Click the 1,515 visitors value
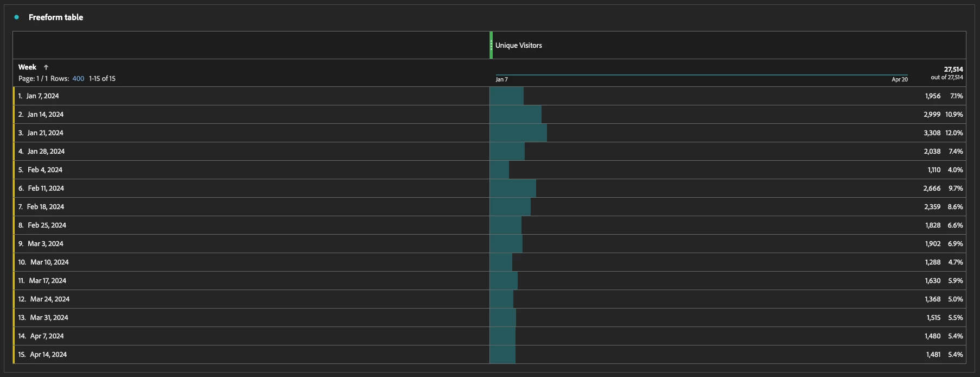The width and height of the screenshot is (980, 377). [x=933, y=318]
